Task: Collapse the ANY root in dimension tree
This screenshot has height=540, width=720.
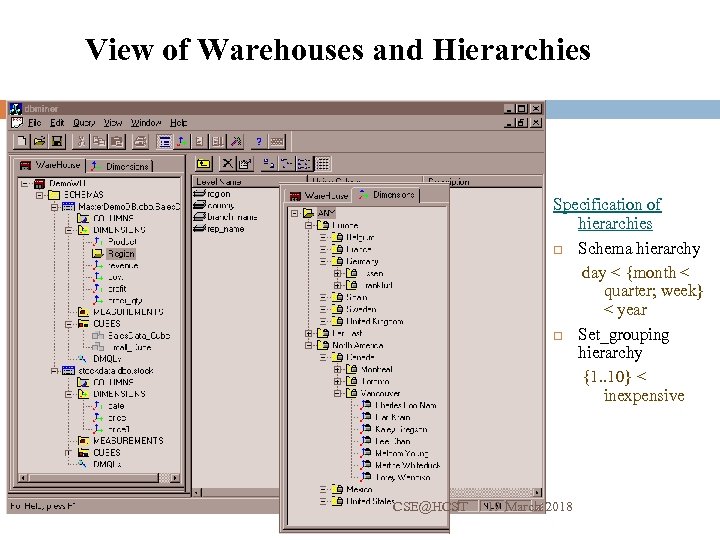Action: pyautogui.click(x=294, y=213)
